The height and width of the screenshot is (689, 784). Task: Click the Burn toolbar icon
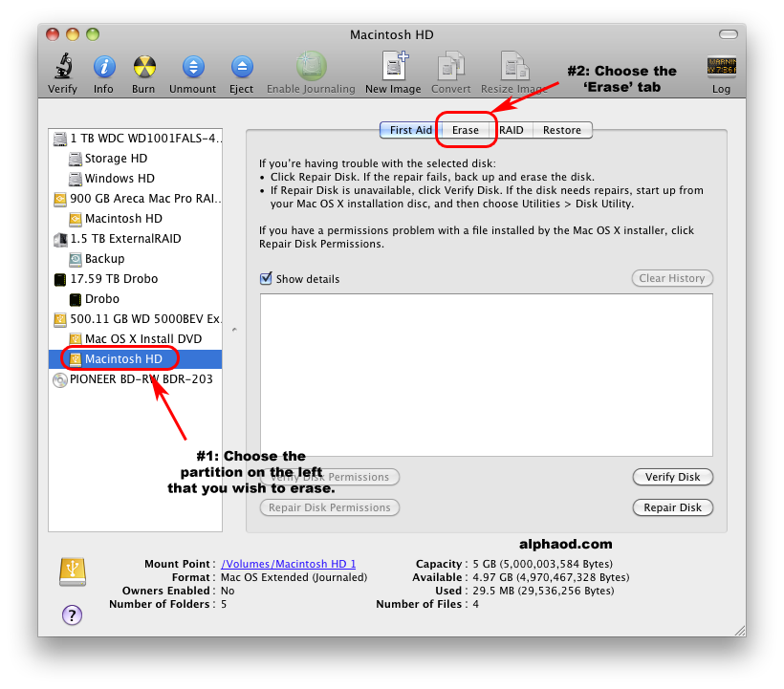[144, 67]
